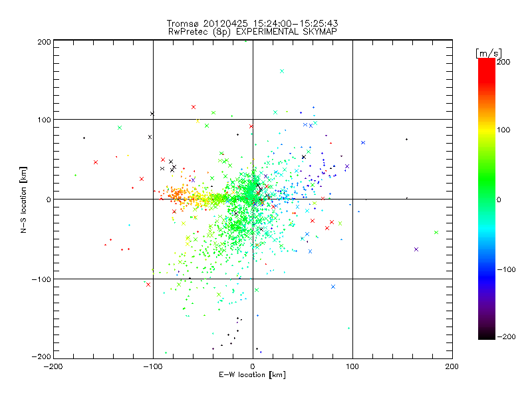The height and width of the screenshot is (399, 532).
Task: Click the lone cyan X marker near 160 km north
Action: tap(282, 71)
